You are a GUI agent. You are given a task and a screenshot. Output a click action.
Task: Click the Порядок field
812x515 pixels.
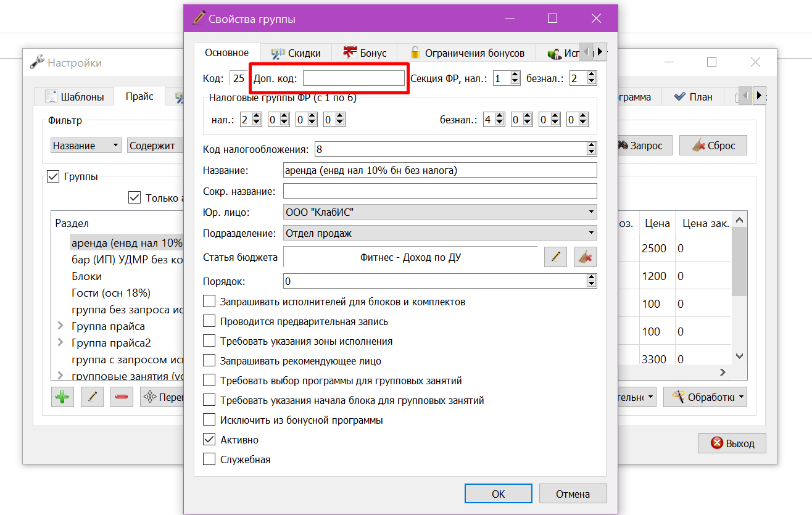(x=440, y=281)
